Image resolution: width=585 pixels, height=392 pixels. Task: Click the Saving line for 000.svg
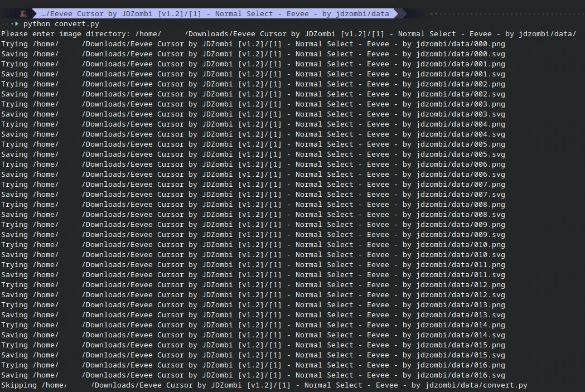click(x=253, y=54)
